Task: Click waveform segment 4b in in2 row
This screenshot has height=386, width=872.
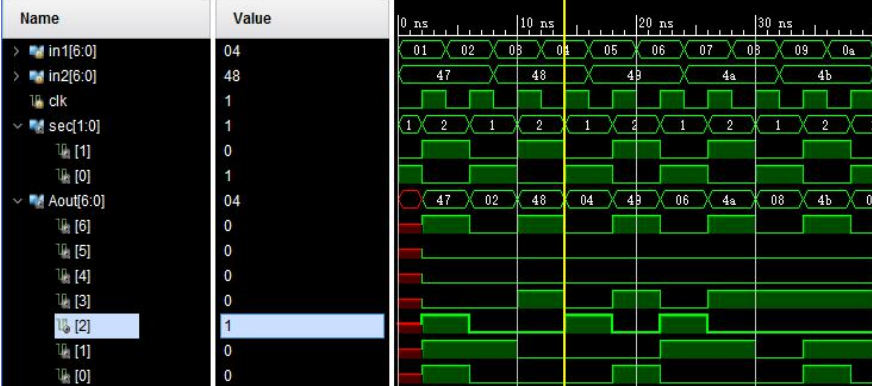Action: tap(825, 76)
